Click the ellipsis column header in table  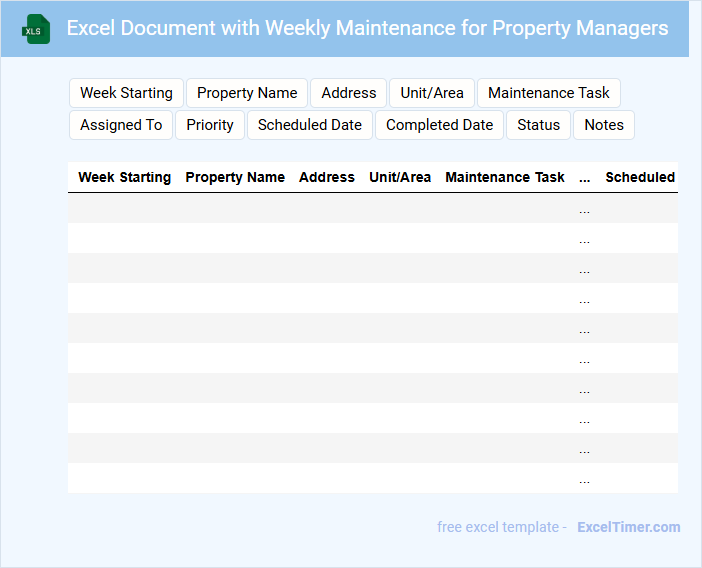[x=584, y=179]
